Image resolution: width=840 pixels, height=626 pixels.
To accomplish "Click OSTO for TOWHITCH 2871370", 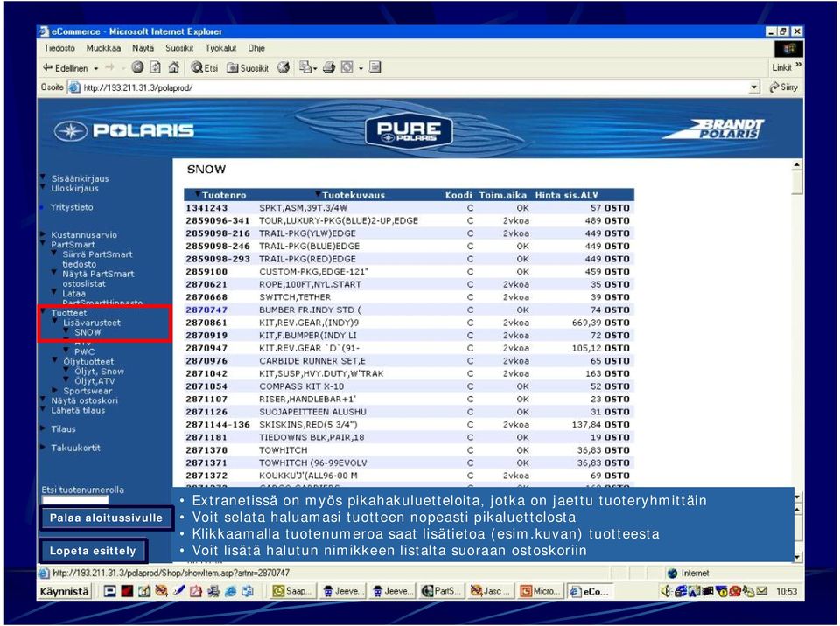I will 617,449.
